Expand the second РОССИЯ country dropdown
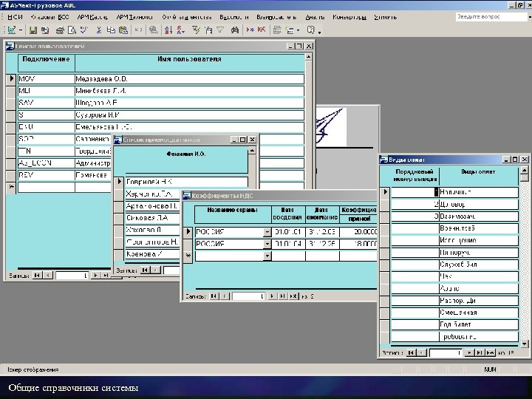The width and height of the screenshot is (532, 399). (267, 244)
